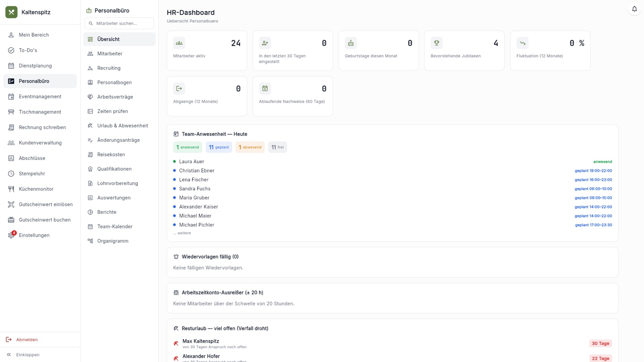Click the Recruiting submenu icon
This screenshot has width=644, height=362.
click(x=90, y=68)
